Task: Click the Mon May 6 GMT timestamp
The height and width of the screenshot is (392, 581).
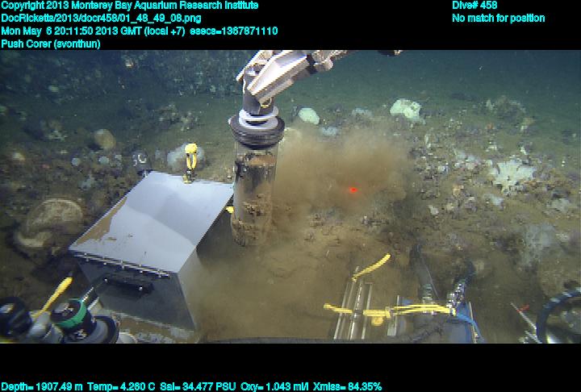Action: (x=139, y=31)
